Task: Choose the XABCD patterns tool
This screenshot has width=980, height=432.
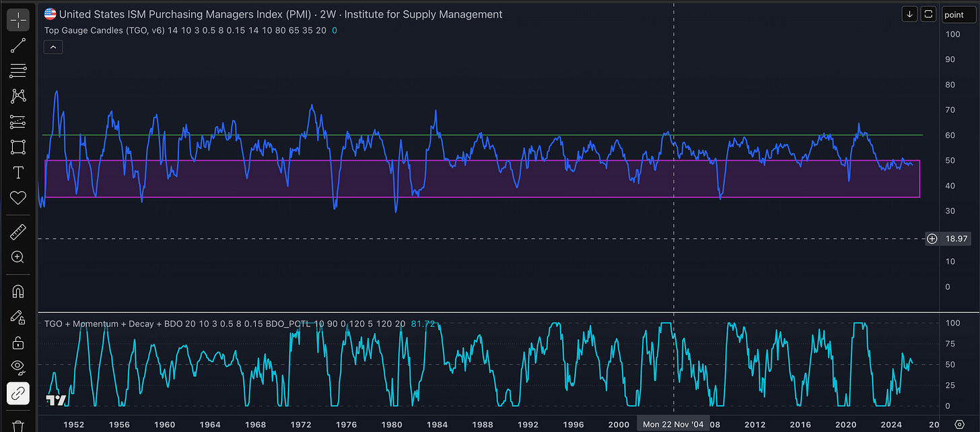Action: [x=18, y=96]
